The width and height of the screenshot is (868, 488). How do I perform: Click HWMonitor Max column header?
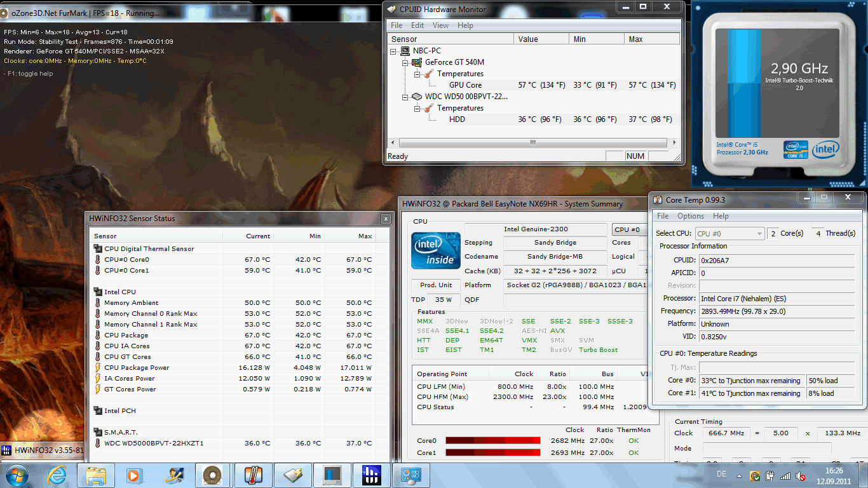coord(652,39)
